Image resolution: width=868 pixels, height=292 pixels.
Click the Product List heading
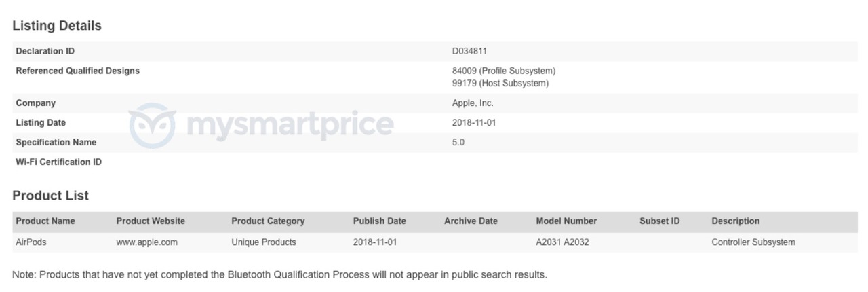tap(51, 196)
